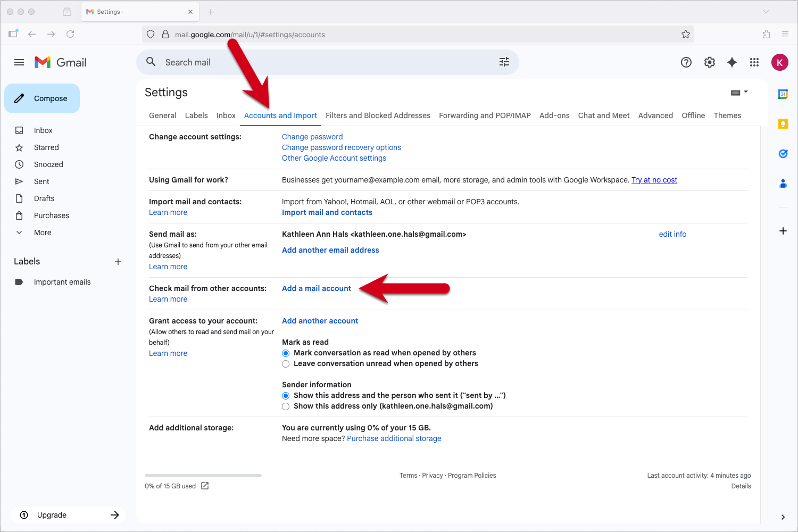
Task: Switch to Forwarding and POP/IMAP tab
Action: (x=485, y=115)
